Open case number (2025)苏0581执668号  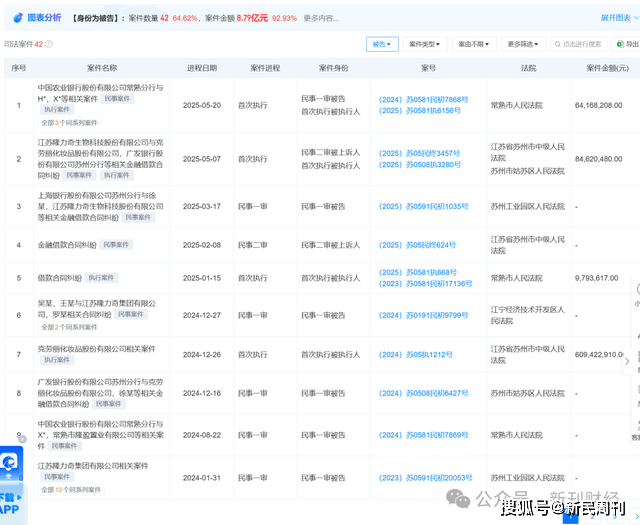418,272
